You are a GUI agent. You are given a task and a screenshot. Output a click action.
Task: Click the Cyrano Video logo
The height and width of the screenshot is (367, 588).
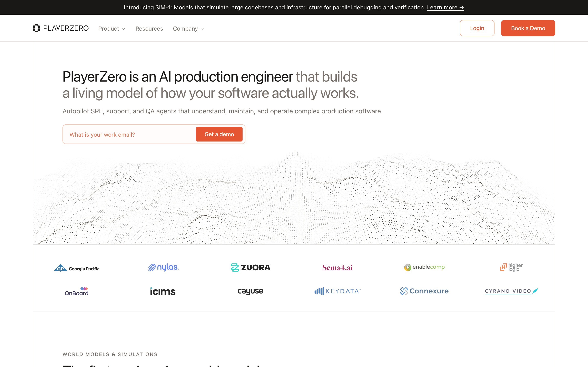[x=511, y=291]
